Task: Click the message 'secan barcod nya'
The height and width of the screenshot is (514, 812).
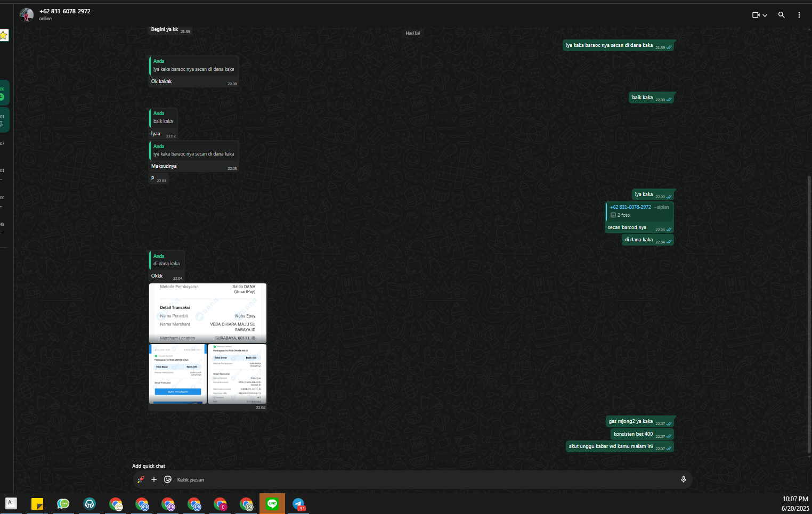Action: tap(627, 227)
